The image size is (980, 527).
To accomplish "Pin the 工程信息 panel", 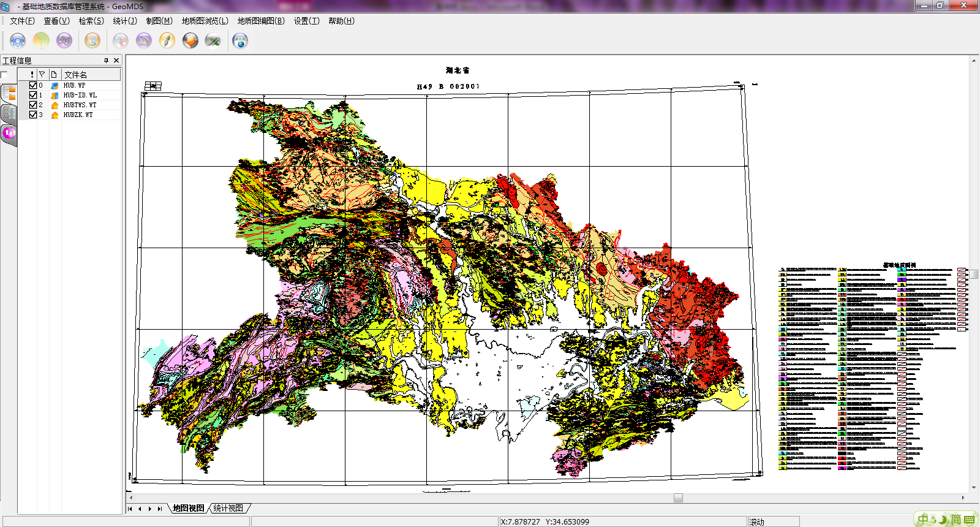I will [x=106, y=60].
